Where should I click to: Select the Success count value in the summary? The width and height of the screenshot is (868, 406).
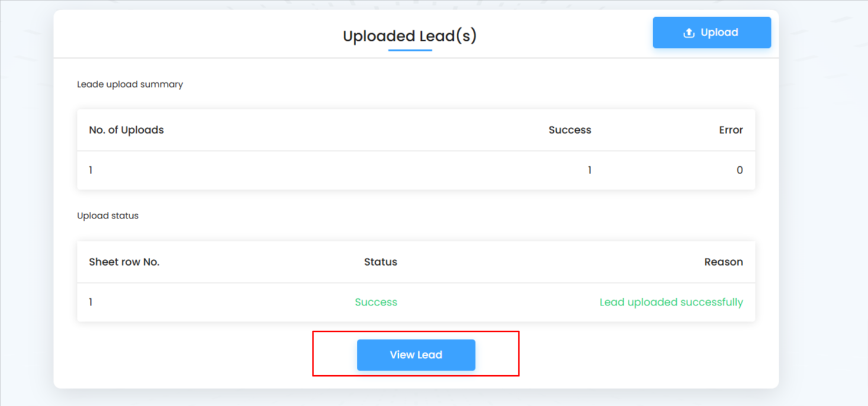pyautogui.click(x=589, y=170)
